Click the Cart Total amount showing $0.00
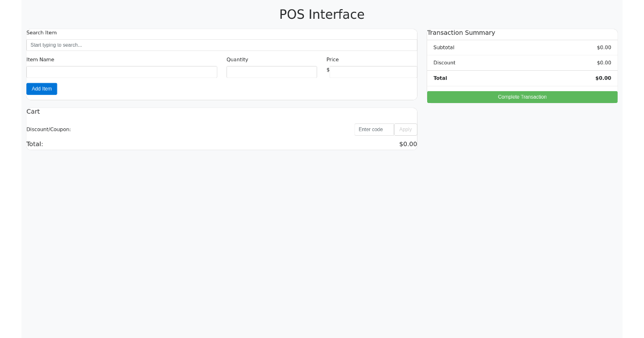 (408, 144)
